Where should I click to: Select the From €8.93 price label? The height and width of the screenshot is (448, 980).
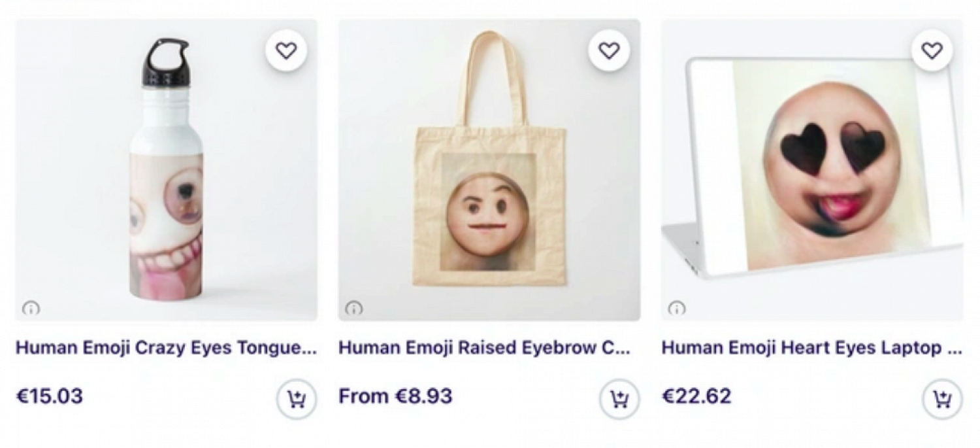pos(395,396)
